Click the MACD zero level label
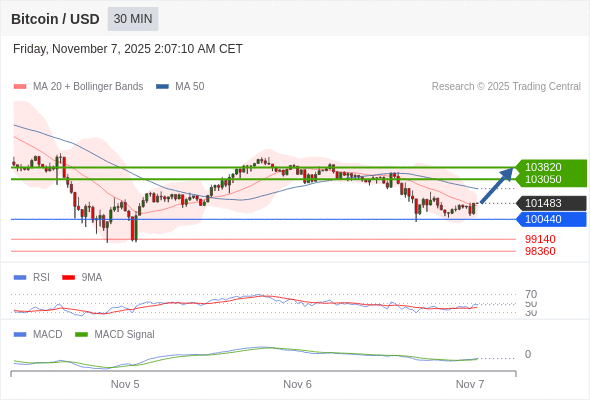The width and height of the screenshot is (590, 400). pyautogui.click(x=528, y=354)
